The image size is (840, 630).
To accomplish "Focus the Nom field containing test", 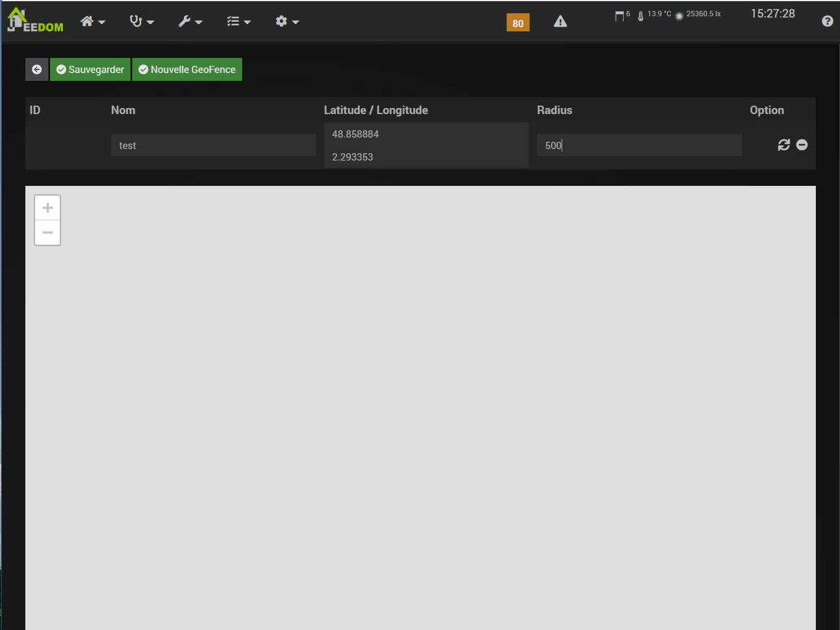I will click(x=213, y=145).
